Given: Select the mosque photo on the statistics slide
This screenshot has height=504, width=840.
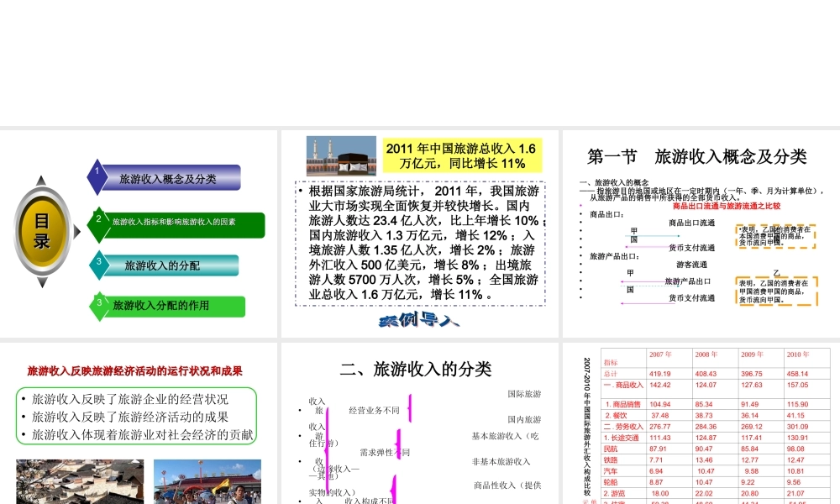Looking at the screenshot, I should pos(341,155).
